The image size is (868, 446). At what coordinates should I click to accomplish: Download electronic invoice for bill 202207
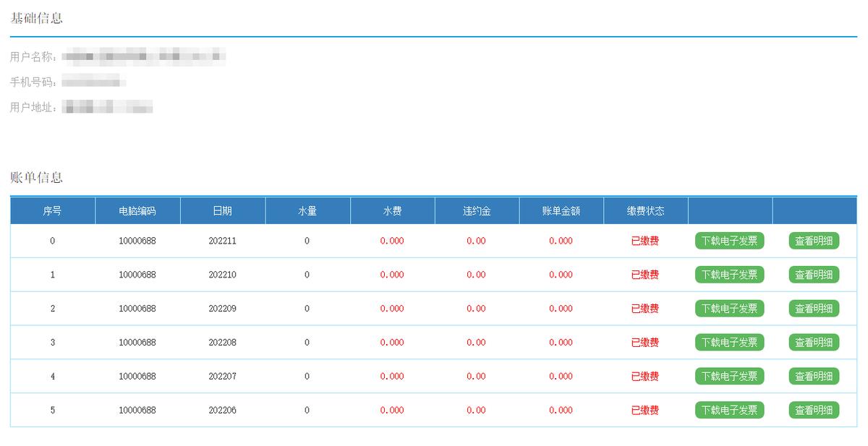click(x=730, y=376)
